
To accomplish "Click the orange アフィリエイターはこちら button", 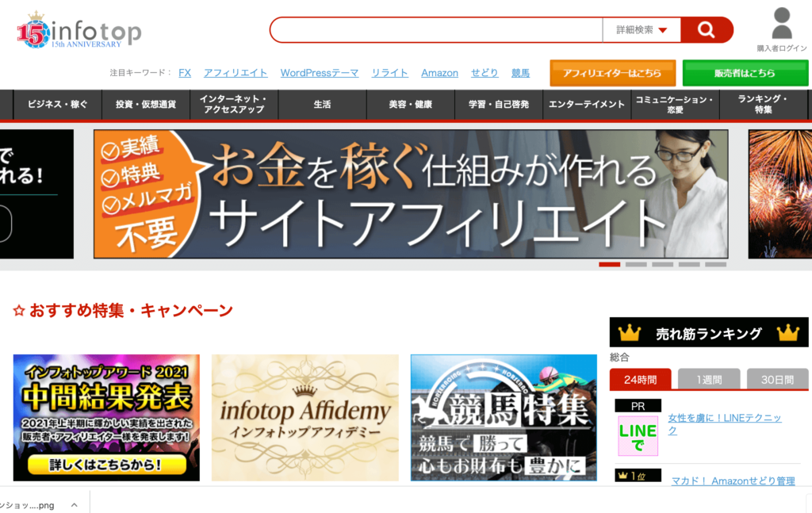I will tap(613, 73).
